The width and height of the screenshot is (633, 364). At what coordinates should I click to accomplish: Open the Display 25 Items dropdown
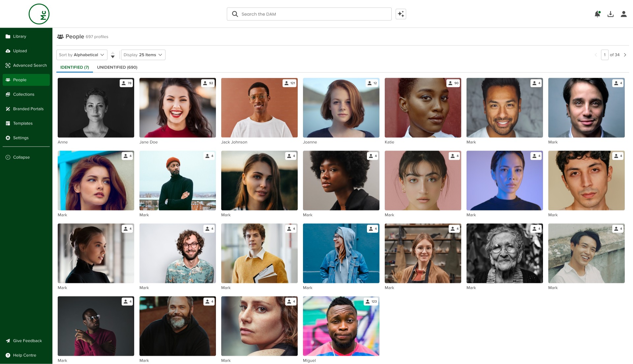pyautogui.click(x=143, y=55)
